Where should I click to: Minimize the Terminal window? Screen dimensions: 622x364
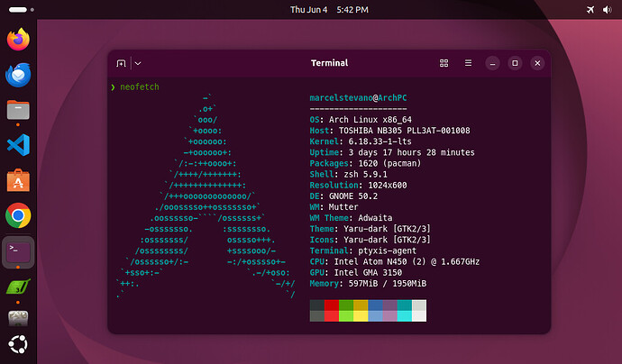(492, 63)
